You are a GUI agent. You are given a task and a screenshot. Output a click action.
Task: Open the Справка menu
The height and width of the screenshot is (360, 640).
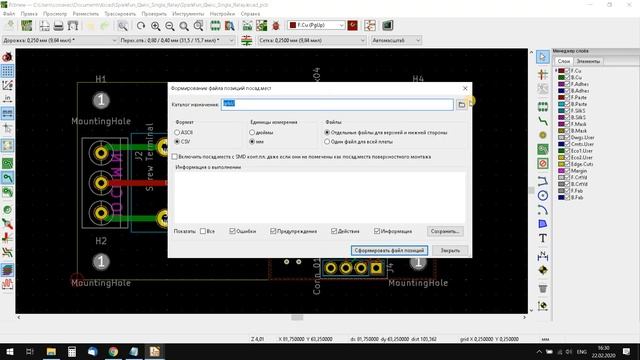point(250,14)
